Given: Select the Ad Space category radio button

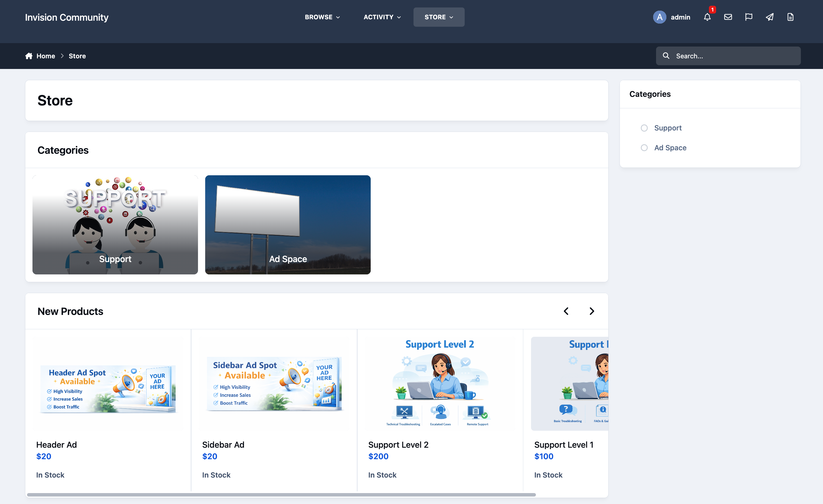Looking at the screenshot, I should tap(644, 148).
